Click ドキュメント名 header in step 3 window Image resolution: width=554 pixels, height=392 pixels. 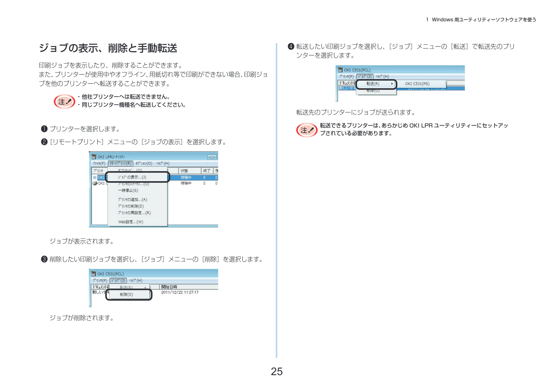point(101,287)
